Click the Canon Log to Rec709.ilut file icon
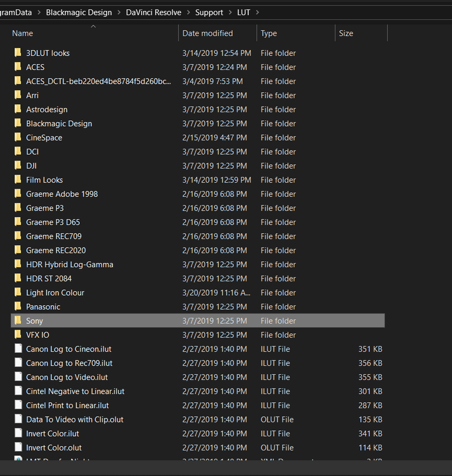This screenshot has width=452, height=476. pyautogui.click(x=18, y=363)
